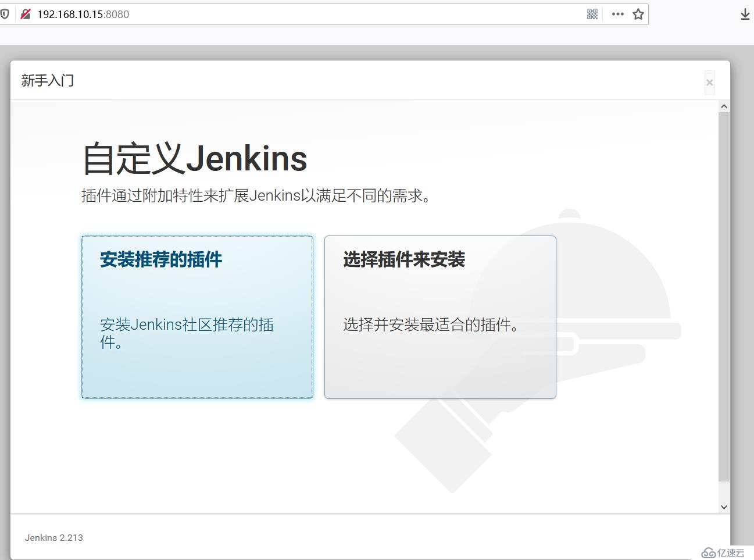Choose 选择插件来安装 option card
This screenshot has height=560, width=754.
(440, 317)
